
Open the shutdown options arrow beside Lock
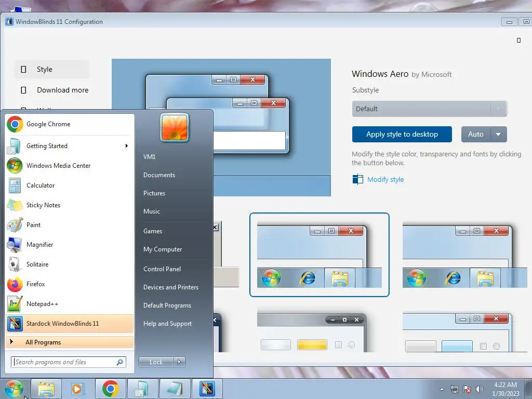click(179, 362)
